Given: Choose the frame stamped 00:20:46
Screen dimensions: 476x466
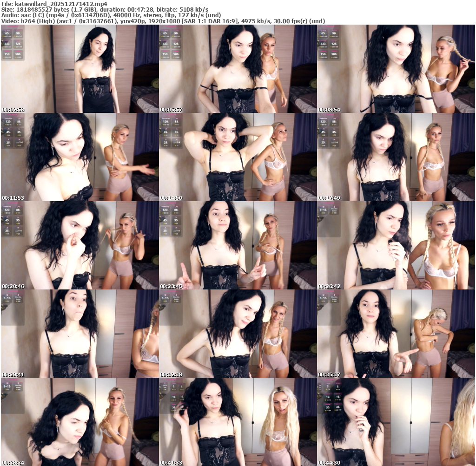Looking at the screenshot, I should coord(79,245).
